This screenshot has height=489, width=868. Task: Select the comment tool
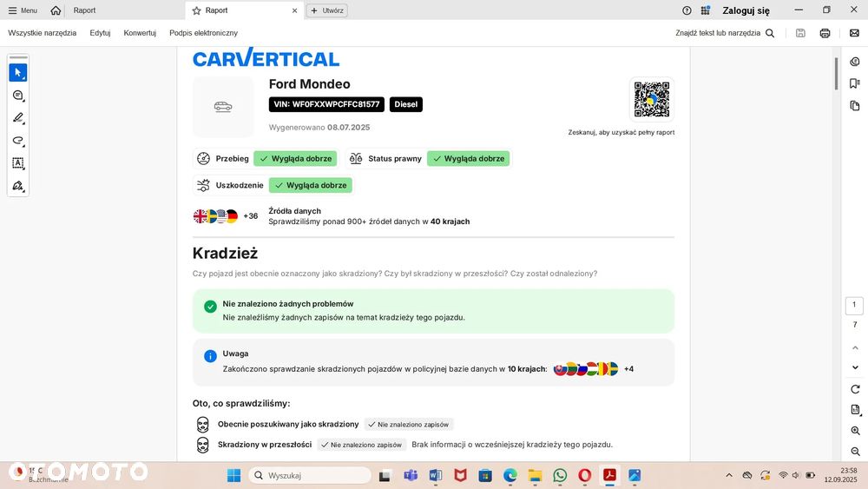[x=18, y=96]
